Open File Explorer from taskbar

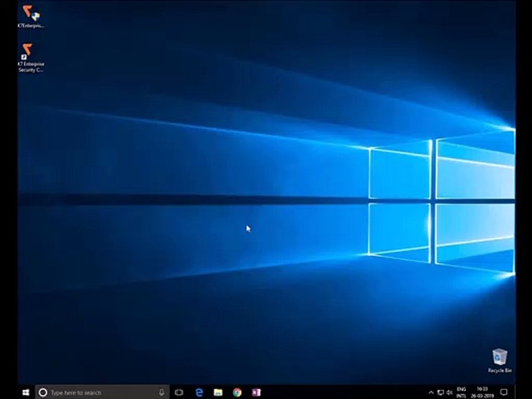point(218,392)
